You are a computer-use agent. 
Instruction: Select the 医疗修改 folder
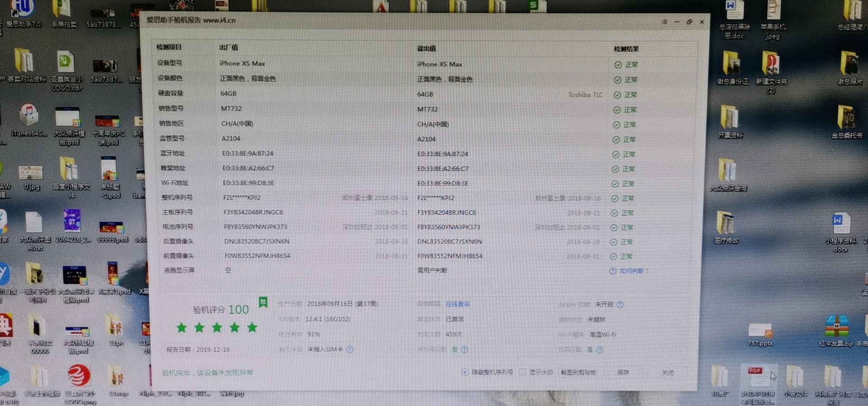[726, 227]
